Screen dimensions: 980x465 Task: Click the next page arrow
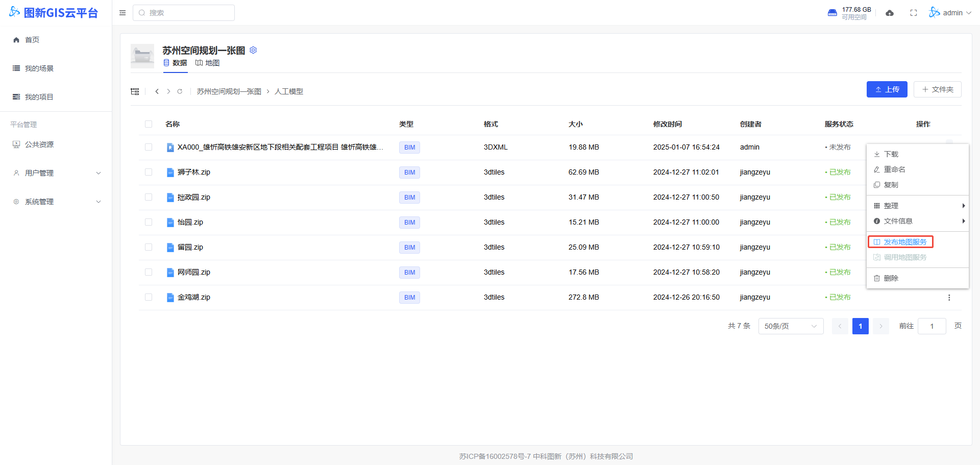tap(880, 326)
